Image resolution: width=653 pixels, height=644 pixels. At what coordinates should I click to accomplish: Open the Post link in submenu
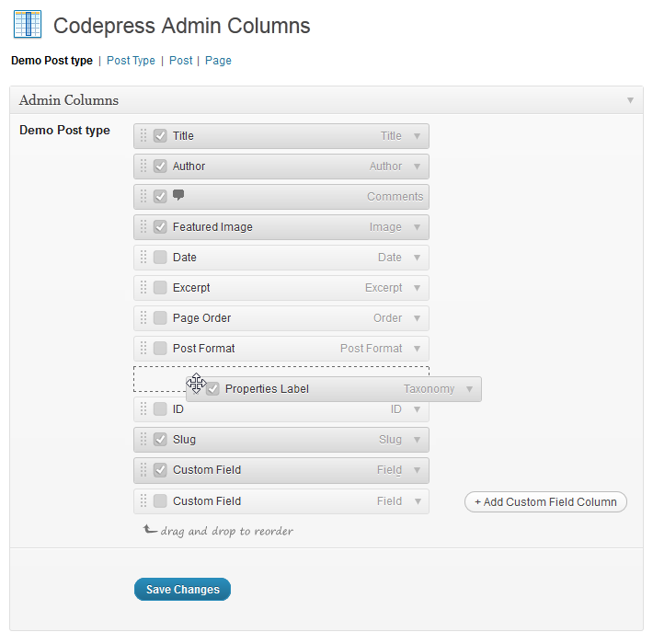(x=181, y=61)
